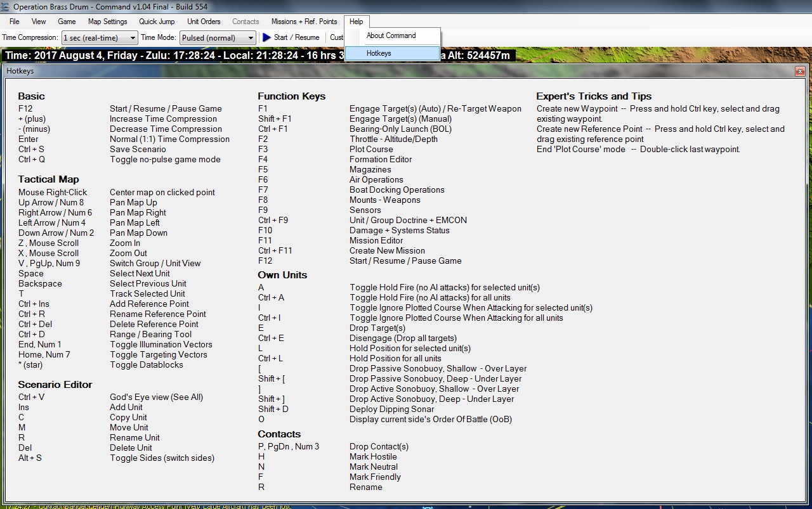812x509 pixels.
Task: Click the 'Function Keys' section heading
Action: pos(291,96)
